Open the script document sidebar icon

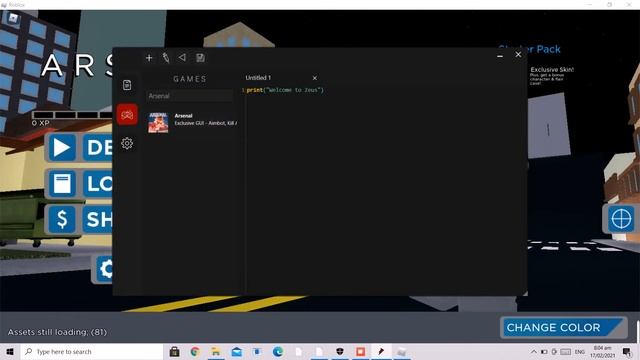(x=127, y=85)
